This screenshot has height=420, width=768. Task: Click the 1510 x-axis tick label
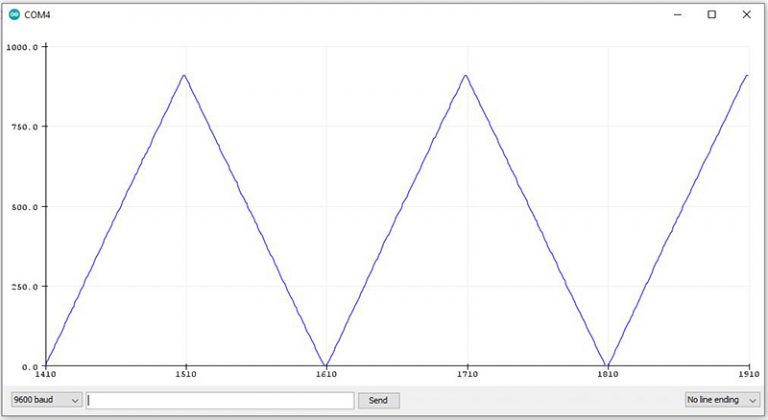[185, 376]
